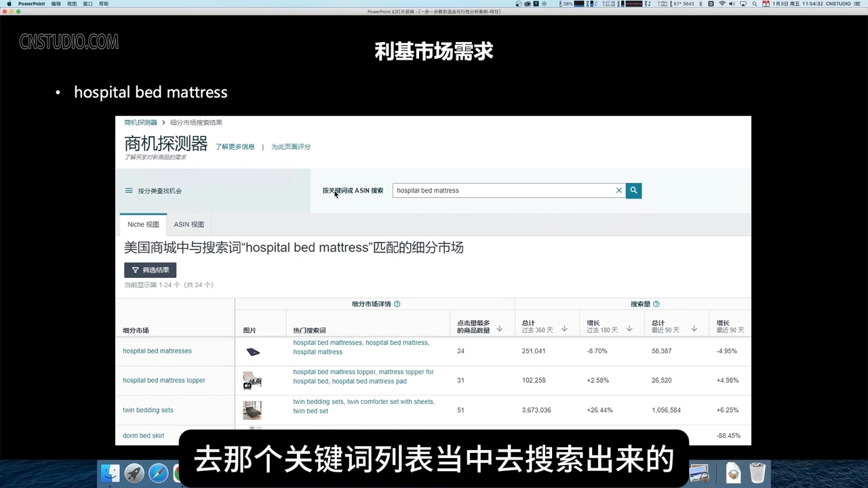This screenshot has width=868, height=488.
Task: Sort by 点击量最多的商品数量 arrow
Action: coord(499,327)
